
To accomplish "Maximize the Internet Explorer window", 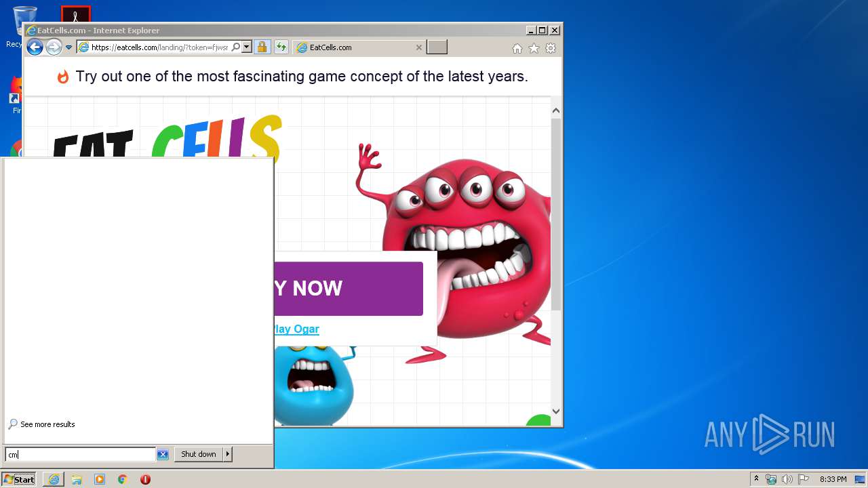I will [x=542, y=30].
